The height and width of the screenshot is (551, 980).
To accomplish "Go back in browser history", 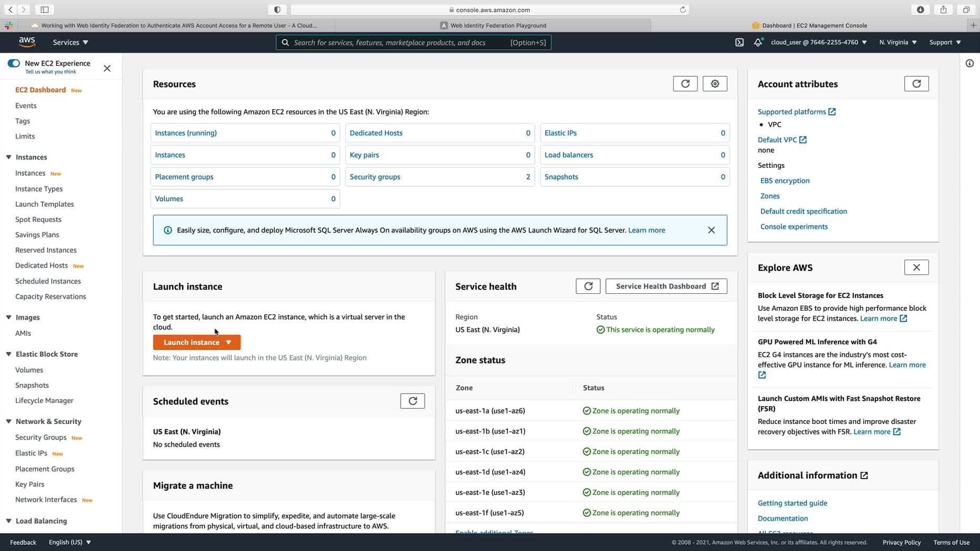I will coord(11,9).
